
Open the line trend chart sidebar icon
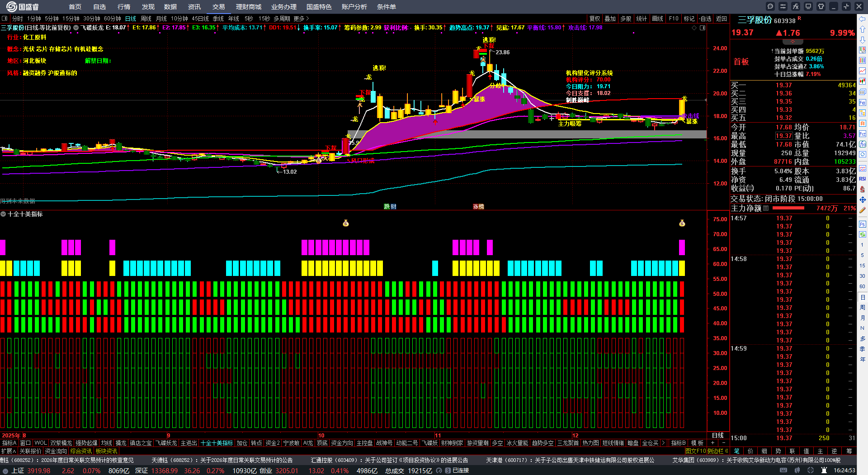click(x=863, y=71)
